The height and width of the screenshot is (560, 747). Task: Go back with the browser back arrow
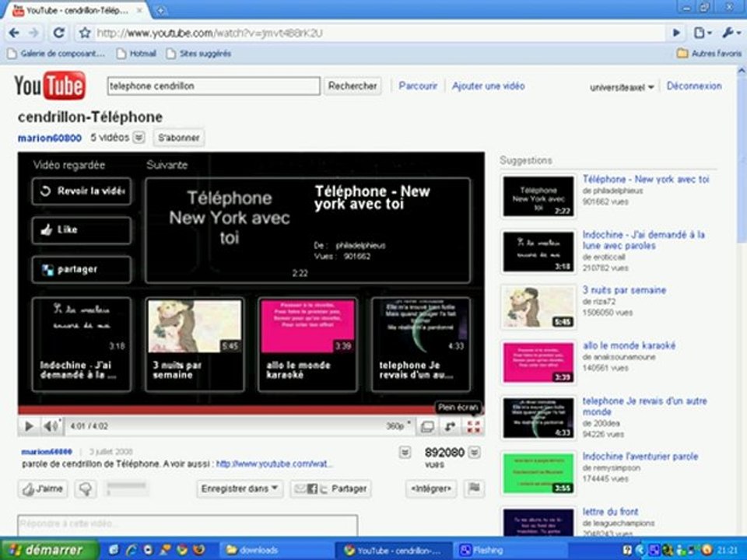[14, 33]
